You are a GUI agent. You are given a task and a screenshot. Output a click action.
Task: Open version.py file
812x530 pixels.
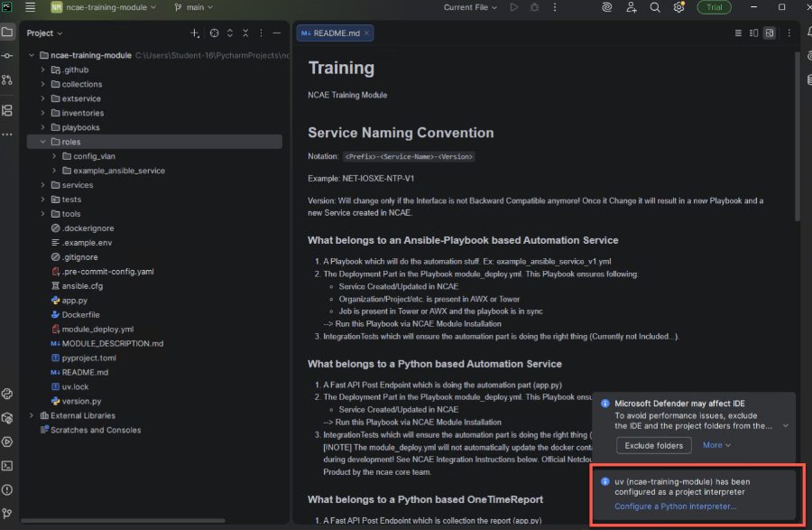point(76,401)
